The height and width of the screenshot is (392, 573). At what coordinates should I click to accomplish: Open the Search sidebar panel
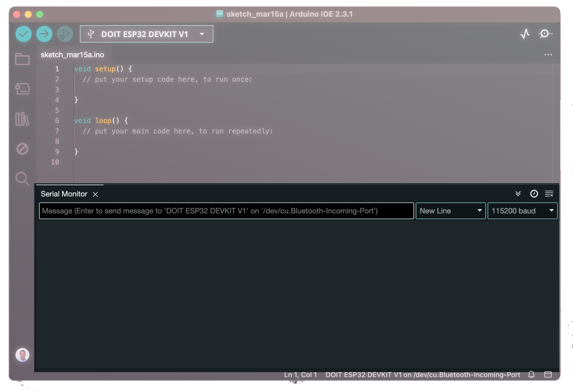(22, 178)
